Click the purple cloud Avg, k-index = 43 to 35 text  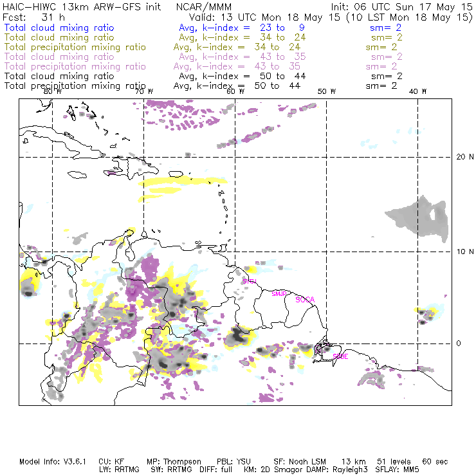tap(243, 57)
